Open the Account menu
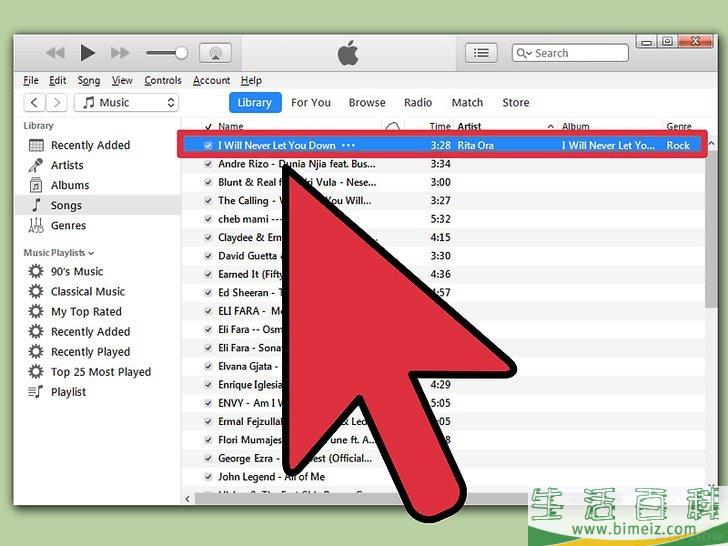This screenshot has width=728, height=546. click(211, 81)
